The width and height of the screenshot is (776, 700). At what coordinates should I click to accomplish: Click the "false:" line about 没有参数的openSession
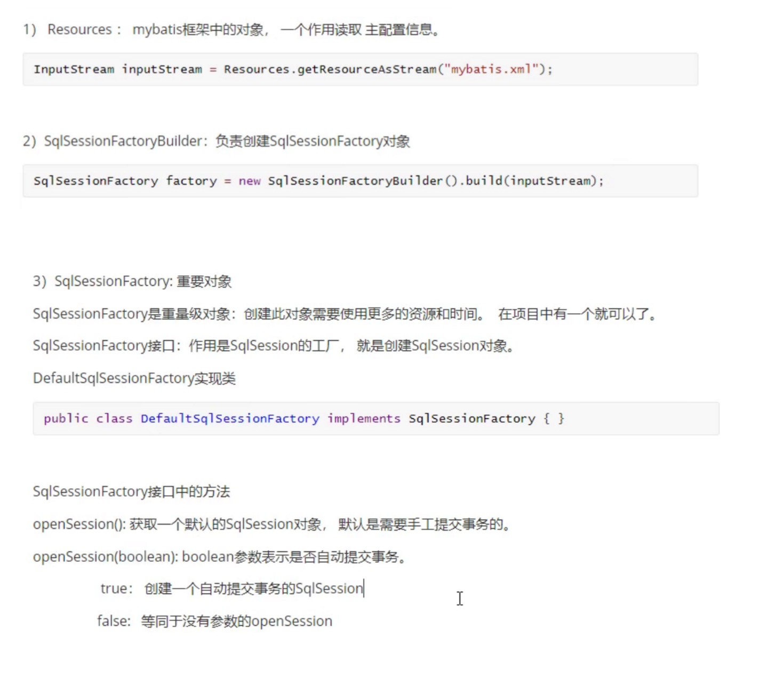point(214,621)
